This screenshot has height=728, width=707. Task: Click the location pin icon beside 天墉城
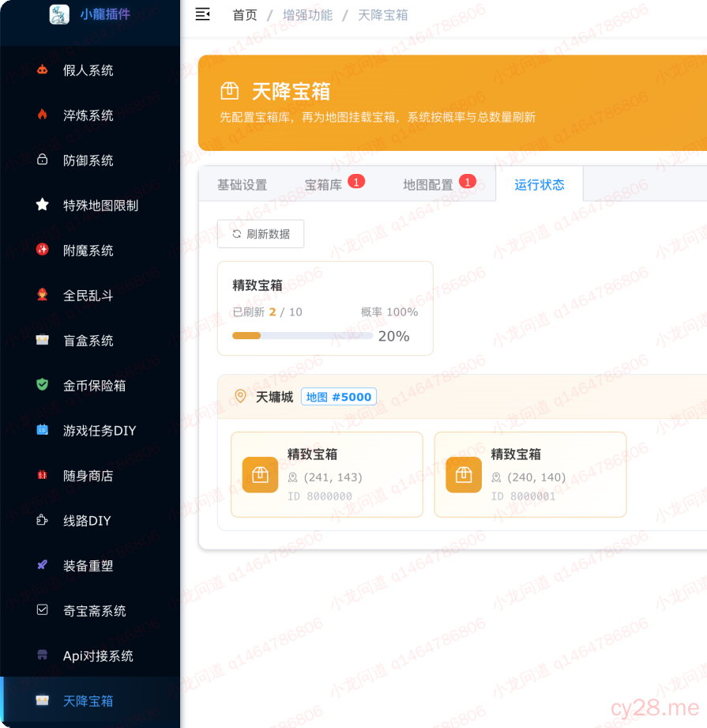tap(240, 397)
